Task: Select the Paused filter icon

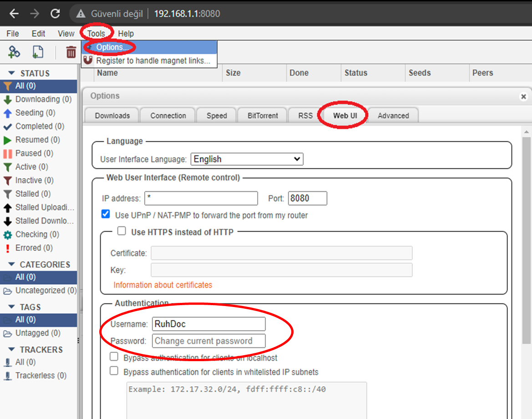Action: pos(7,153)
